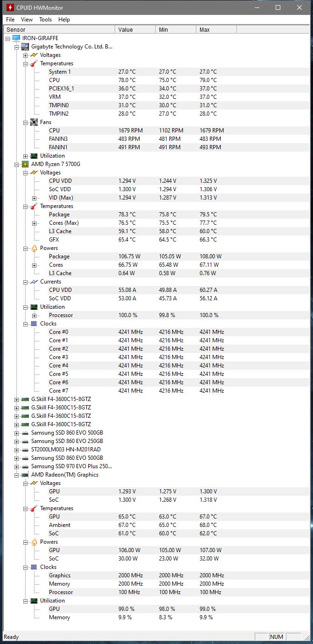Click the Fans icon under Gigabyte board
This screenshot has height=644, width=313.
34,122
